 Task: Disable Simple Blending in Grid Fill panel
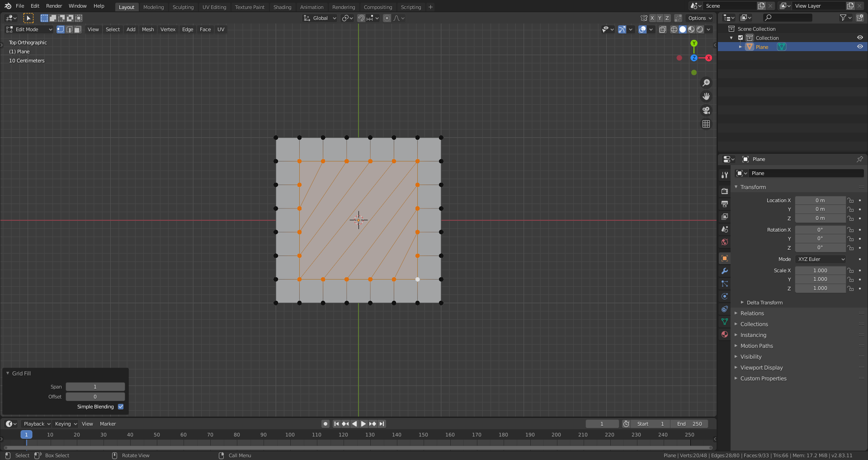(120, 407)
